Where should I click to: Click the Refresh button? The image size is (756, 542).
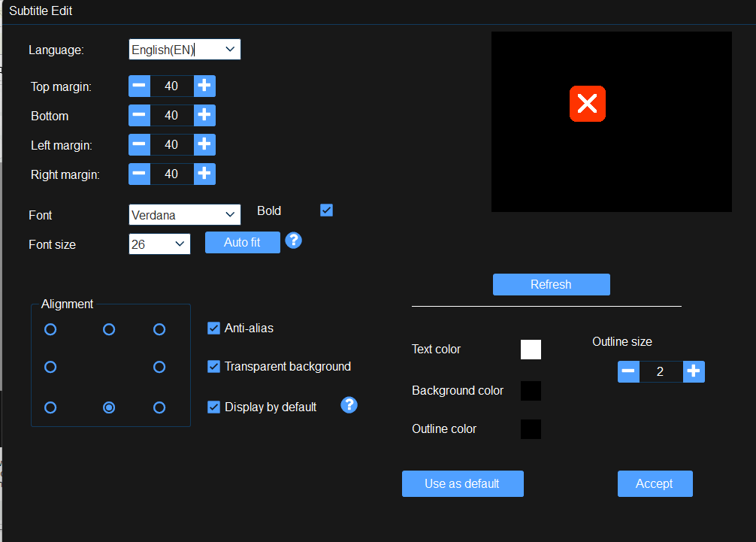(x=551, y=284)
